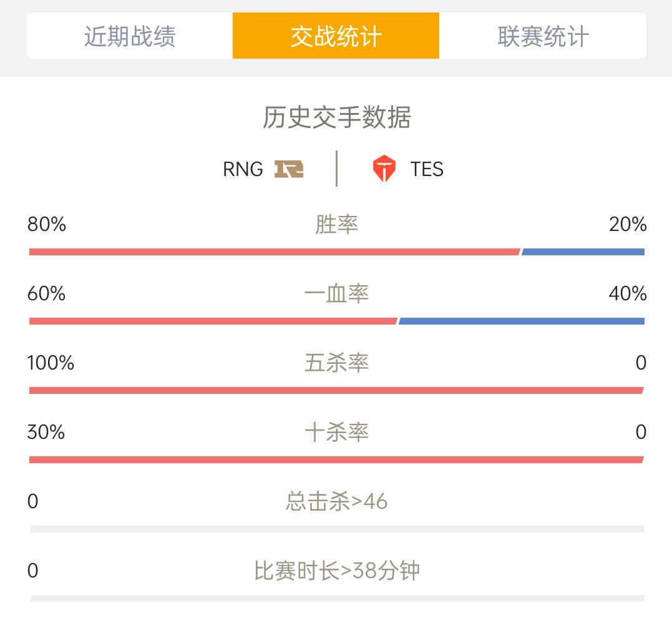
Task: Tap the TES shield logo
Action: coord(384,169)
